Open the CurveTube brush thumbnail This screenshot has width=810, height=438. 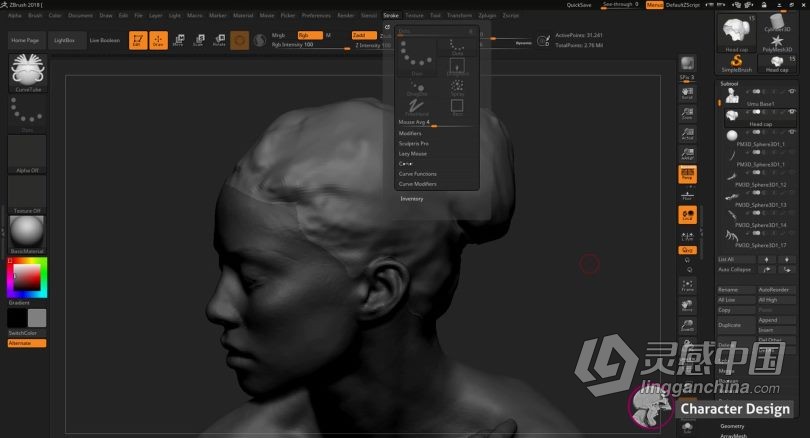point(27,73)
